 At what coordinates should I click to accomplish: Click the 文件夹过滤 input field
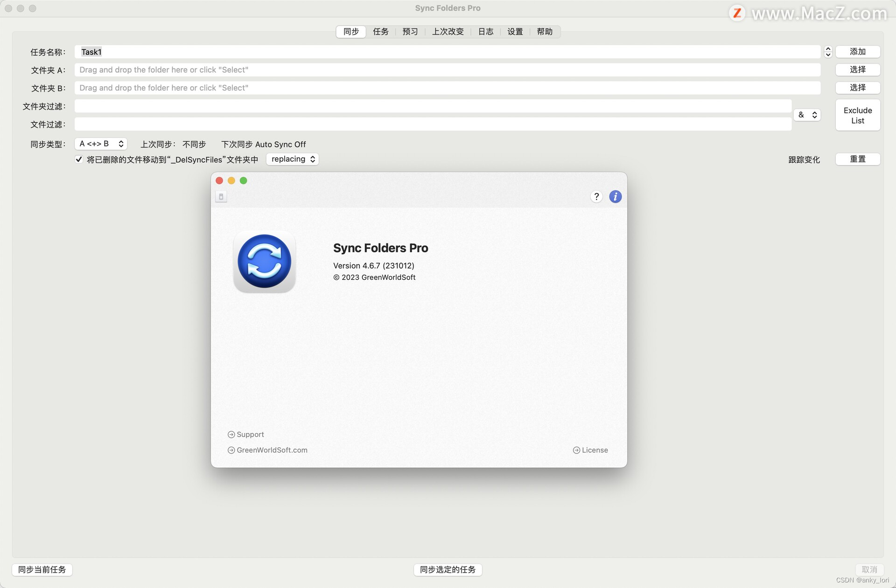[433, 106]
